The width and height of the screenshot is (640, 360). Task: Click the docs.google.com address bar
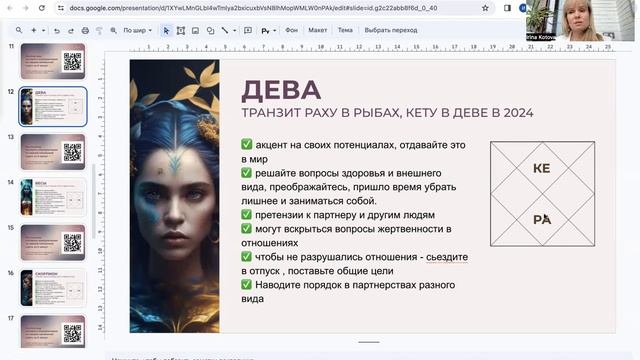coord(253,8)
